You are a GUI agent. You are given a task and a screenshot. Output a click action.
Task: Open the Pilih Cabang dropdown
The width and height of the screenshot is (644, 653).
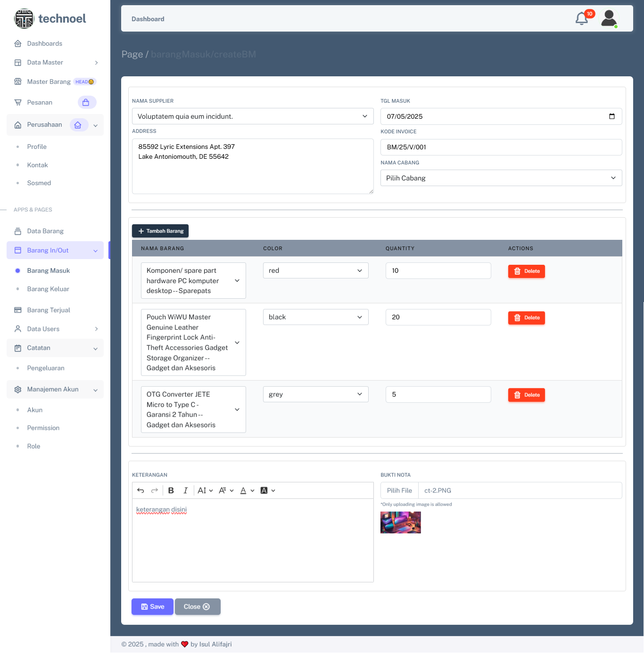point(501,178)
